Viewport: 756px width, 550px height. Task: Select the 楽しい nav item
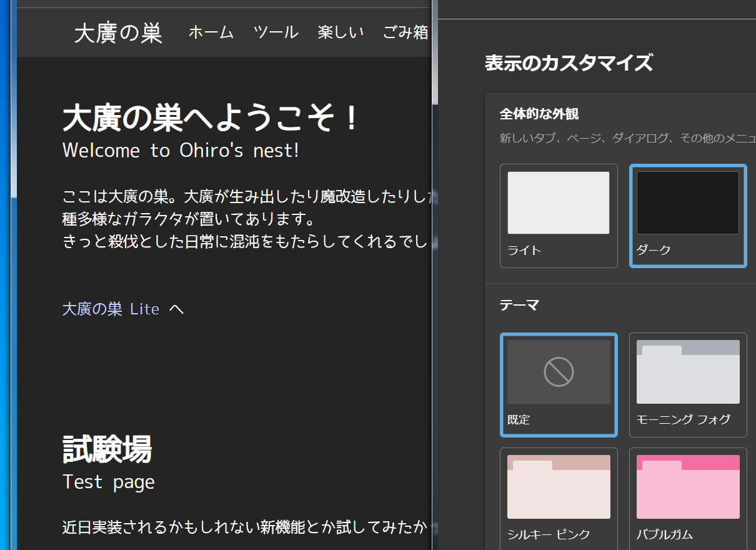click(341, 32)
